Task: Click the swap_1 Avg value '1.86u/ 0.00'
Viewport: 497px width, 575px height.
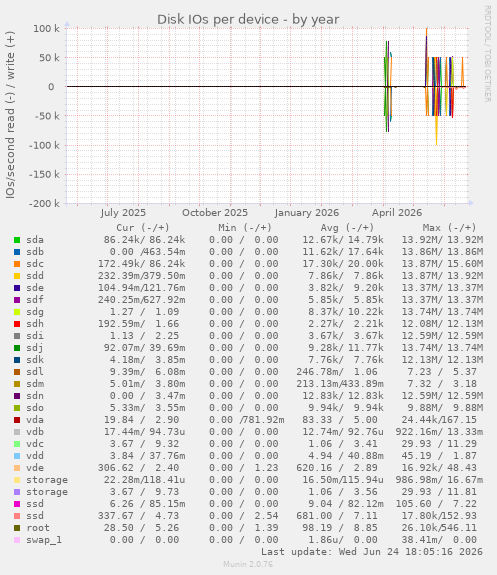Action: pyautogui.click(x=343, y=540)
